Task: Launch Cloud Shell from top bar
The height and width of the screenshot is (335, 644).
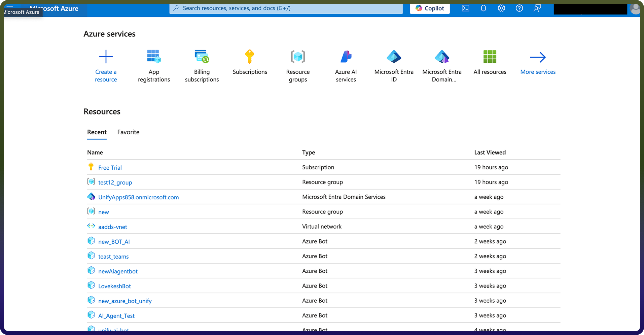Action: click(465, 8)
